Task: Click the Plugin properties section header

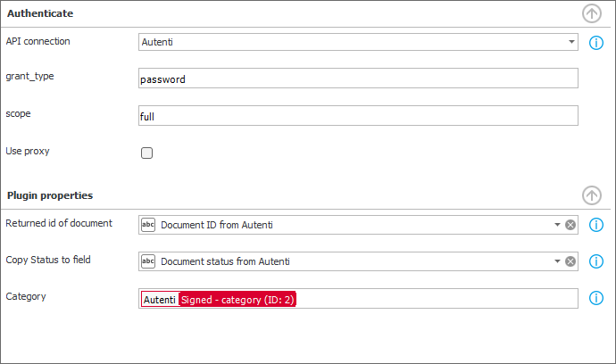Action: click(x=50, y=195)
